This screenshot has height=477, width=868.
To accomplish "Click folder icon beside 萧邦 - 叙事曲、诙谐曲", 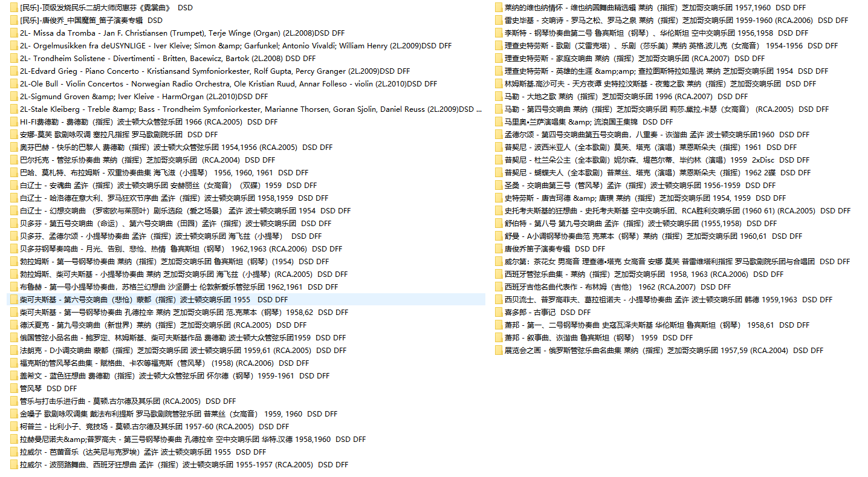I will coord(499,337).
